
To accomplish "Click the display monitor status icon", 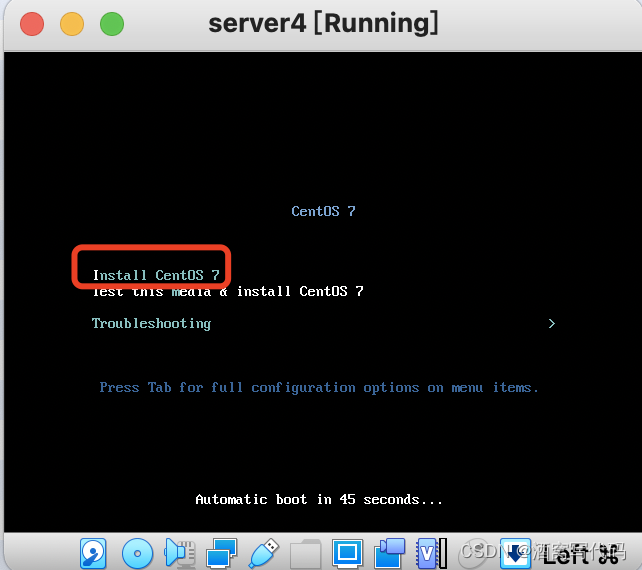I will click(347, 553).
